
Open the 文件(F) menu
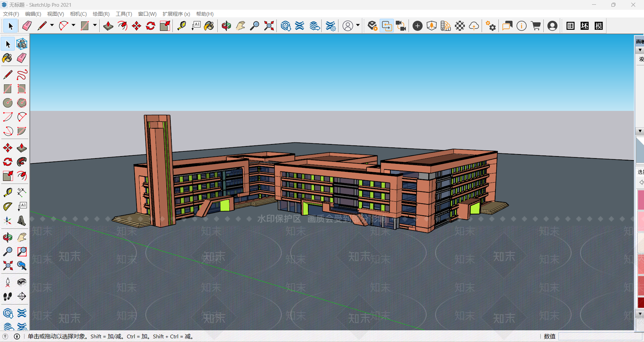tap(11, 14)
